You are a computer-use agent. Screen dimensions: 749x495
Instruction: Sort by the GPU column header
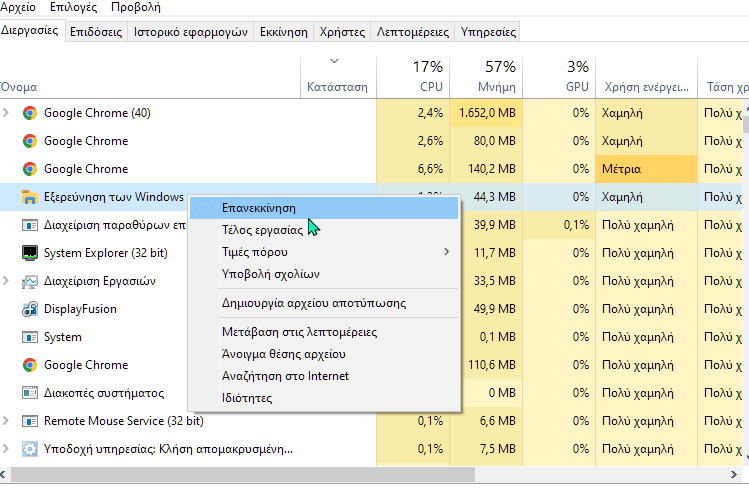click(x=559, y=78)
